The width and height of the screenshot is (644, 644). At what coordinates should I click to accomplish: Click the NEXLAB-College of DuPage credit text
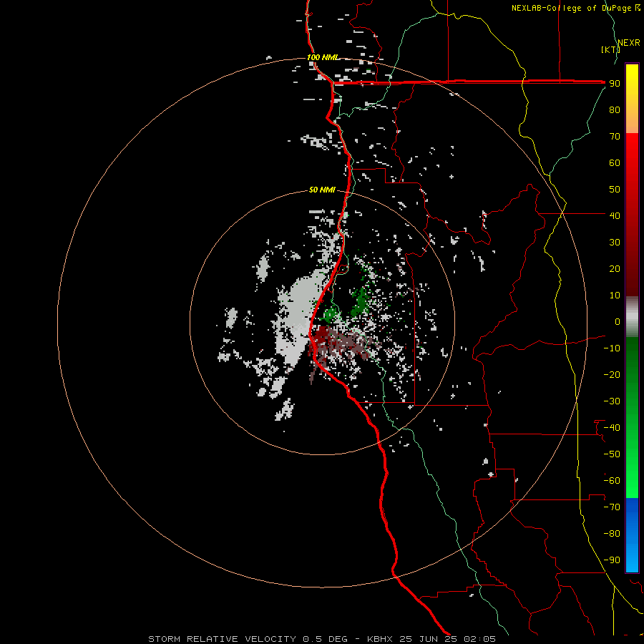pos(575,8)
